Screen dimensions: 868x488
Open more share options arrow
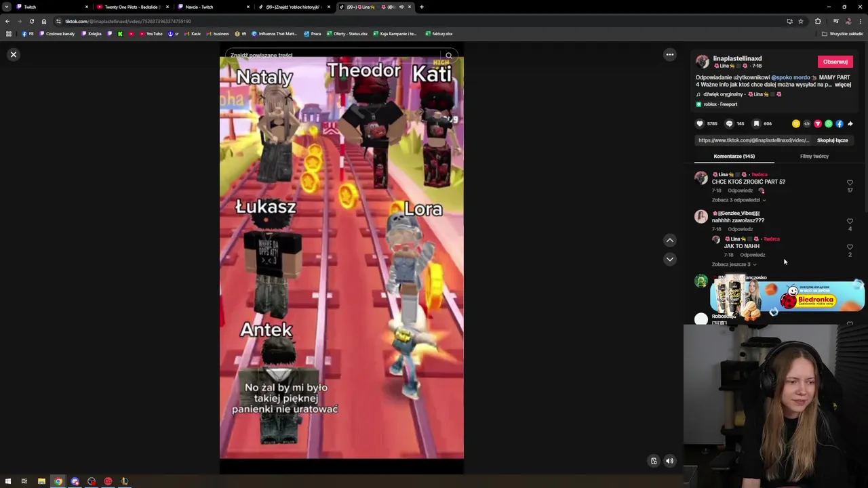[x=850, y=123]
